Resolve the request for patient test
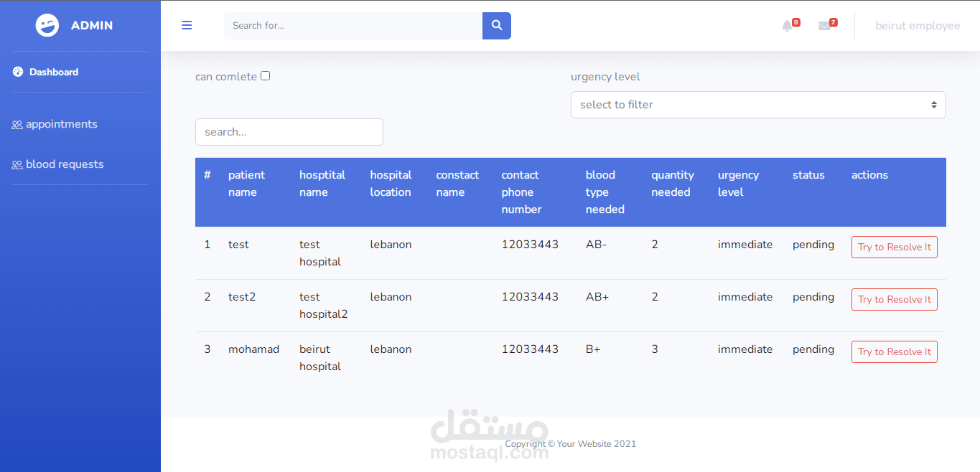980x472 pixels. (x=894, y=247)
